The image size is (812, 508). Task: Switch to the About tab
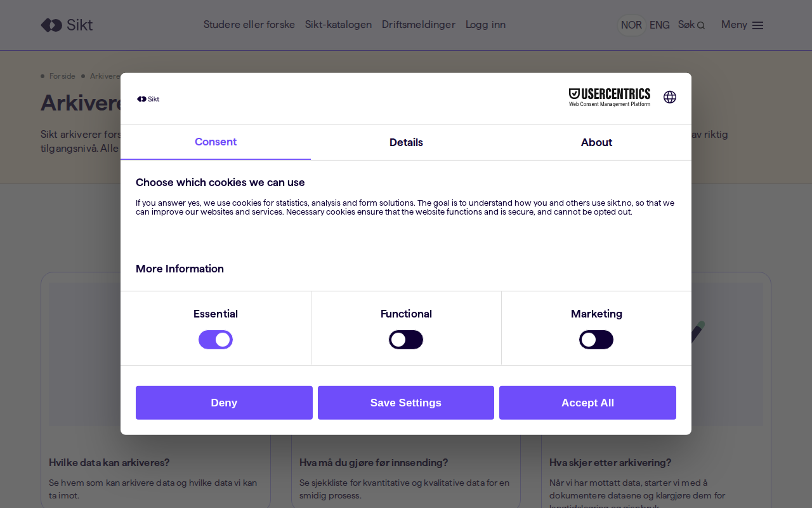596,142
